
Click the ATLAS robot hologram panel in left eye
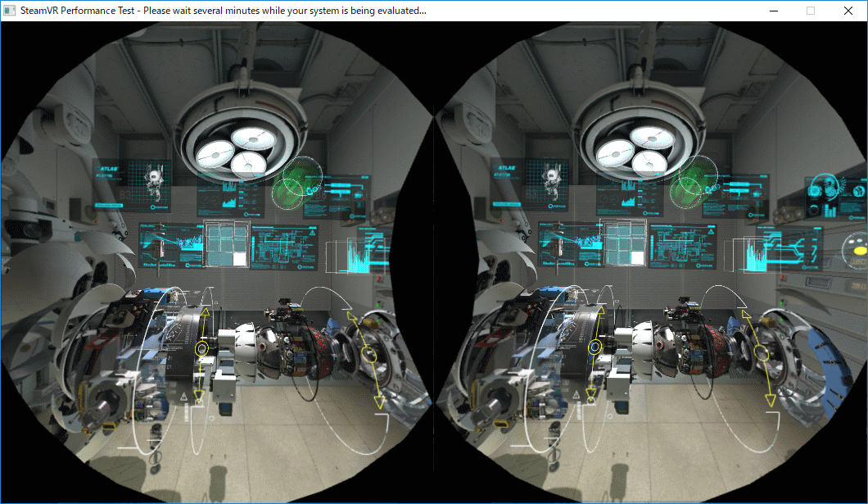tap(133, 185)
